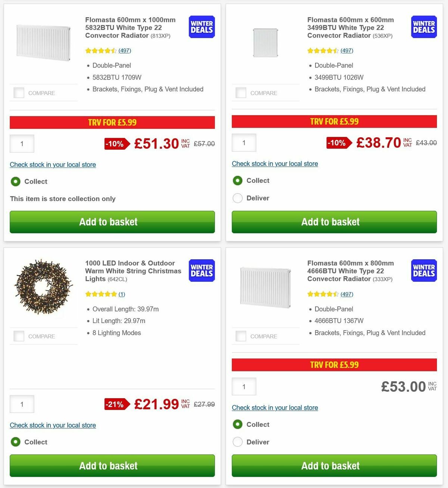Open the (497) reviews link on the 600x800mm radiator
Screen dimensions: 448x488
(346, 294)
